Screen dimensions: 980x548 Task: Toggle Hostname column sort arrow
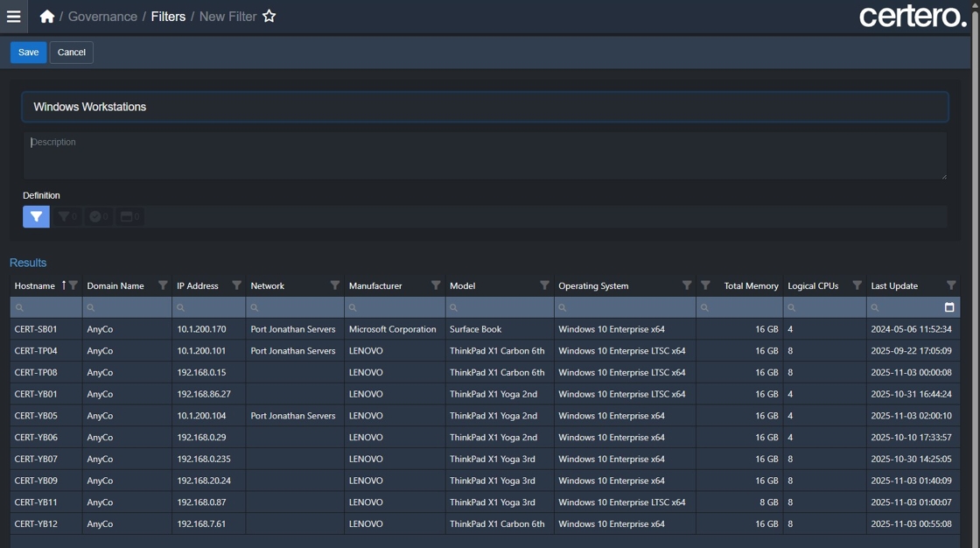(63, 285)
